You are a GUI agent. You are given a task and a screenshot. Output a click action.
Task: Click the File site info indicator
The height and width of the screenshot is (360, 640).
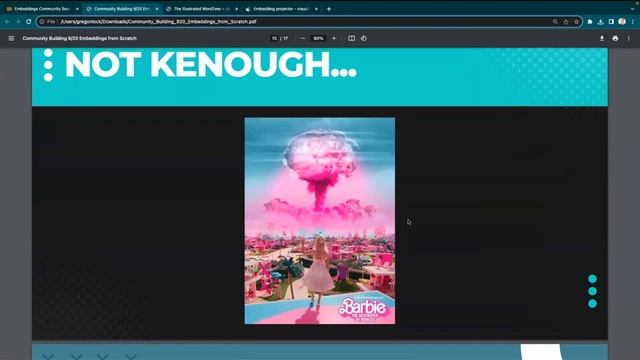[x=47, y=22]
